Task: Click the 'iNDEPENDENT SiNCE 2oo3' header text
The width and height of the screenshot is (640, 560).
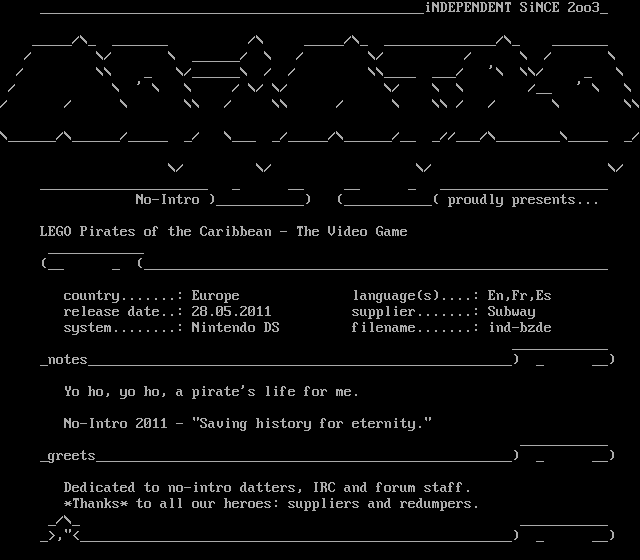Action: point(513,7)
